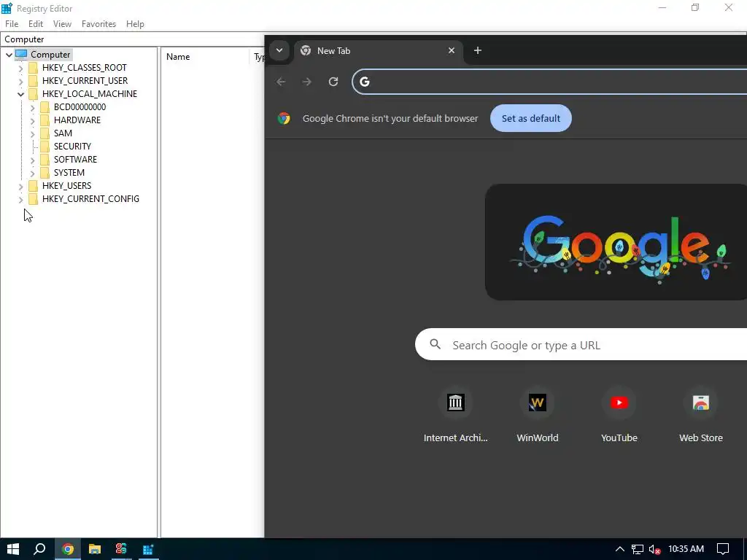Viewport: 747px width, 560px height.
Task: Open the Help menu in Registry Editor
Action: [x=135, y=24]
